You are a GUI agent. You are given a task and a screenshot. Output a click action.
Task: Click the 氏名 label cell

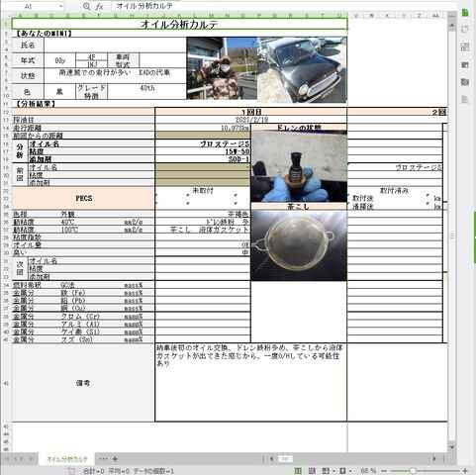pos(28,46)
